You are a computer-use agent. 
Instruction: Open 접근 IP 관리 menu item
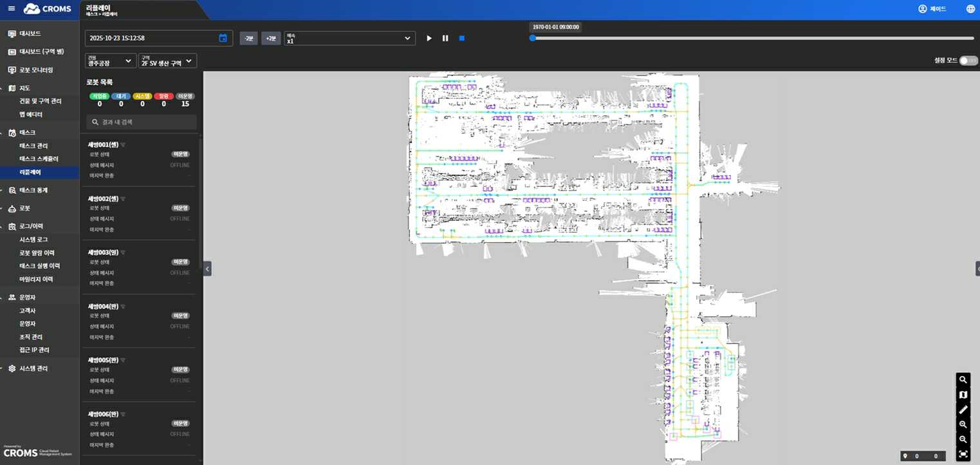point(34,350)
